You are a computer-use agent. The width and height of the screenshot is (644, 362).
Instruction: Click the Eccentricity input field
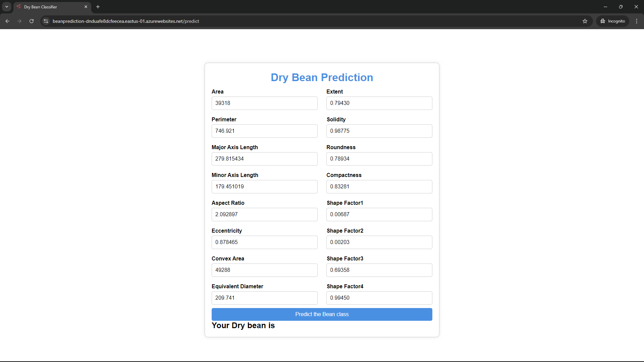pyautogui.click(x=265, y=242)
